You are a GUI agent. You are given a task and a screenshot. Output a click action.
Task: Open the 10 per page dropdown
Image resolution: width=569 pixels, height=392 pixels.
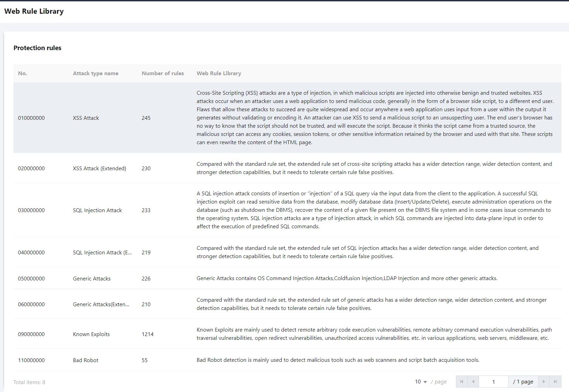(x=421, y=382)
